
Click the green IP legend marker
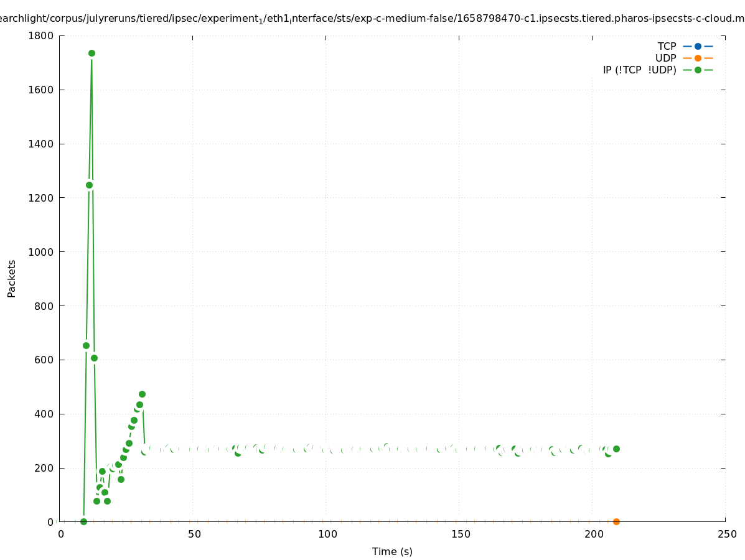tap(698, 70)
